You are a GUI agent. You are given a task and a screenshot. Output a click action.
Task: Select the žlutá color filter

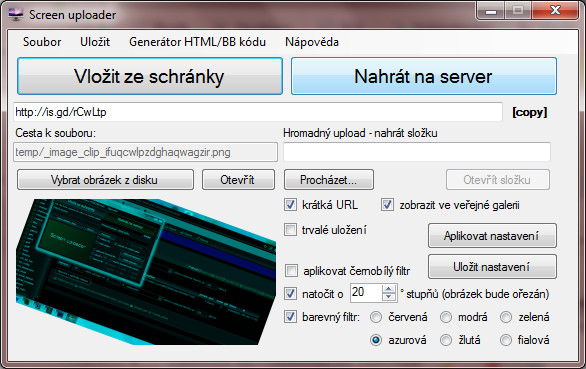(x=446, y=340)
